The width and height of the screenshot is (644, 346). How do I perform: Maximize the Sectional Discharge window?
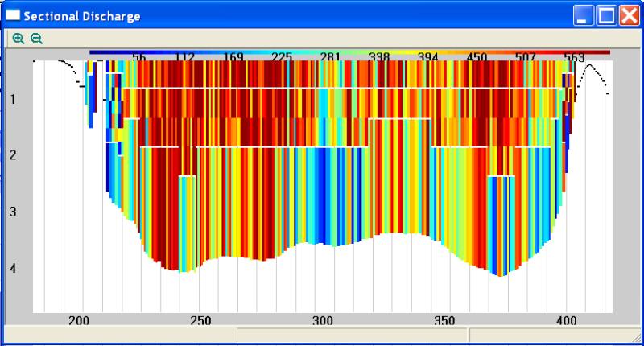(606, 16)
